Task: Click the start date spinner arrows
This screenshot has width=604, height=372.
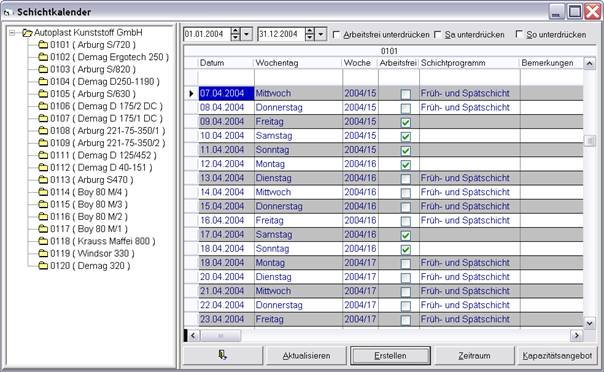Action: (235, 34)
